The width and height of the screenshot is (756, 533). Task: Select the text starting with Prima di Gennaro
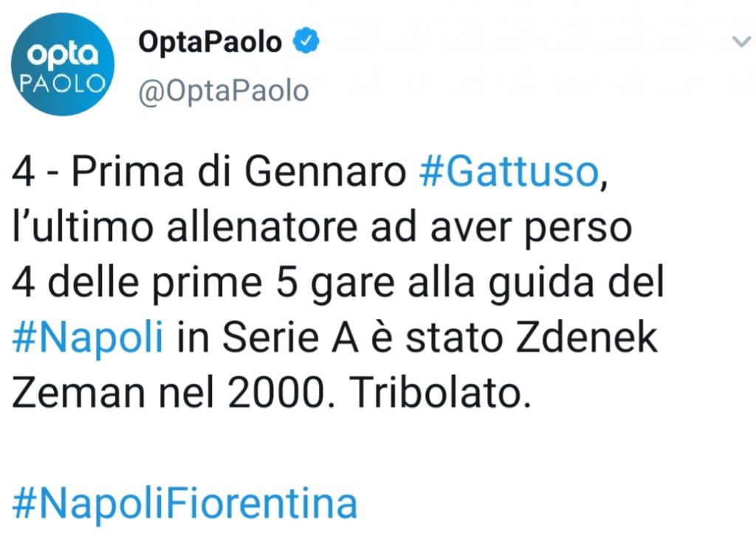point(221,171)
